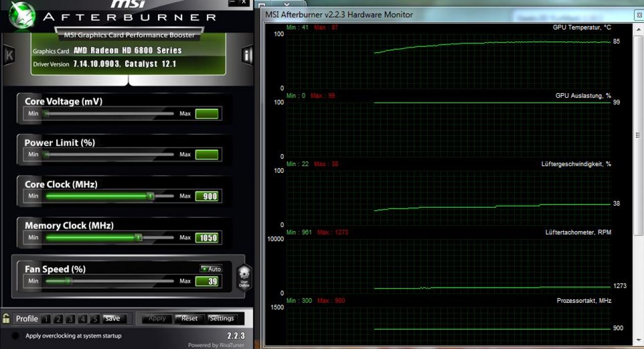The height and width of the screenshot is (349, 644).
Task: Select profile slot 2
Action: pyautogui.click(x=58, y=319)
